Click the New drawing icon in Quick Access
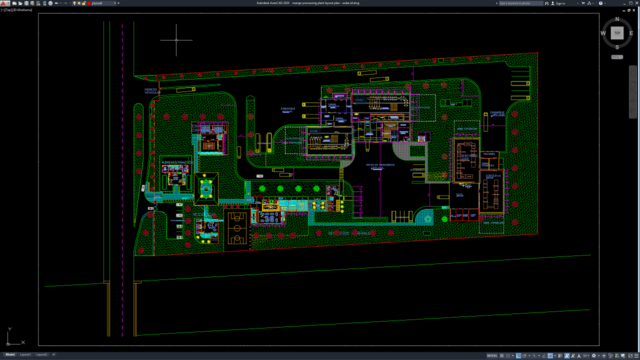Screen dimensions: 640x360 14,3
